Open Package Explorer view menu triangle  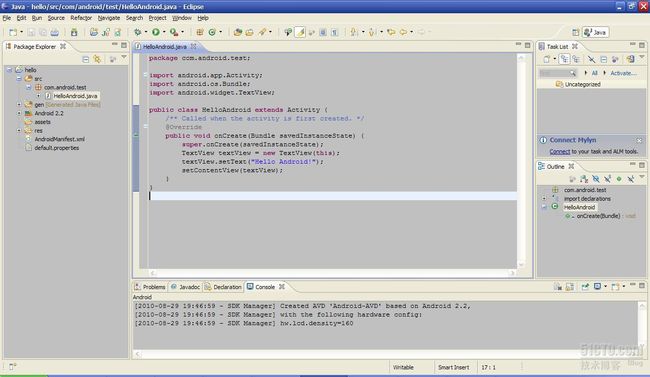[124, 57]
